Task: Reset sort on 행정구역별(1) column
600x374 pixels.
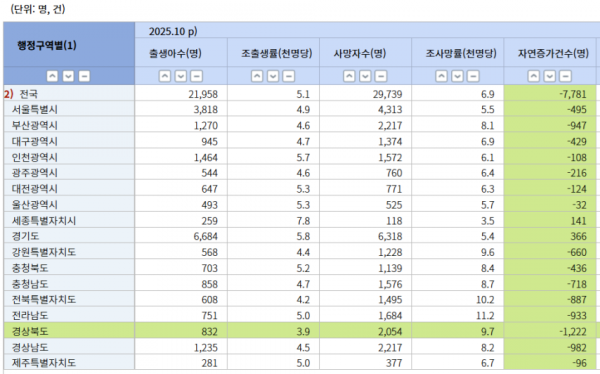Action: (x=84, y=76)
